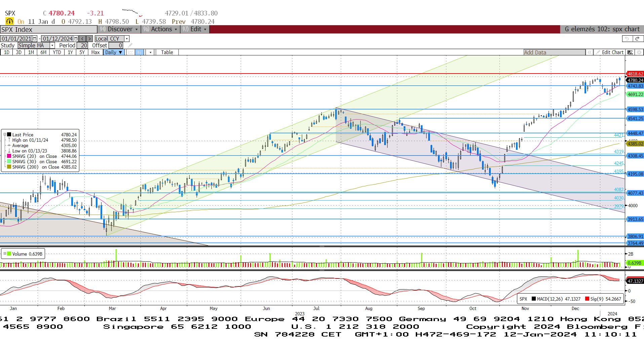The height and width of the screenshot is (353, 644).
Task: Select the 6M range tab
Action: (43, 52)
